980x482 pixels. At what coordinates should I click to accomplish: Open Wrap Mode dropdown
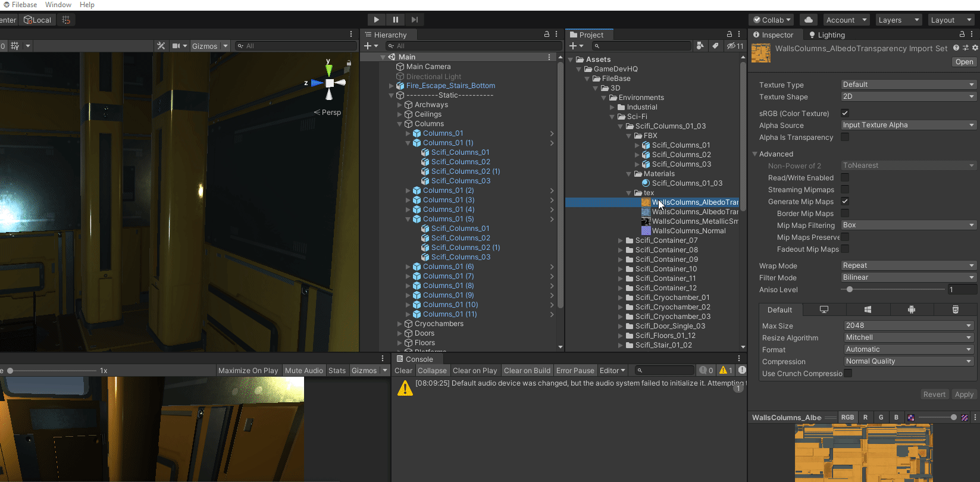pos(909,265)
